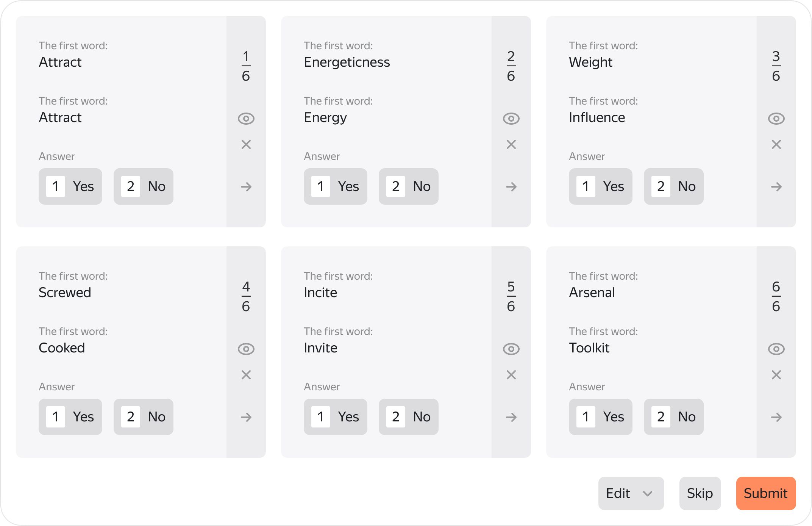Click the arrow icon on the Screwed card
This screenshot has height=526, width=812.
246,417
